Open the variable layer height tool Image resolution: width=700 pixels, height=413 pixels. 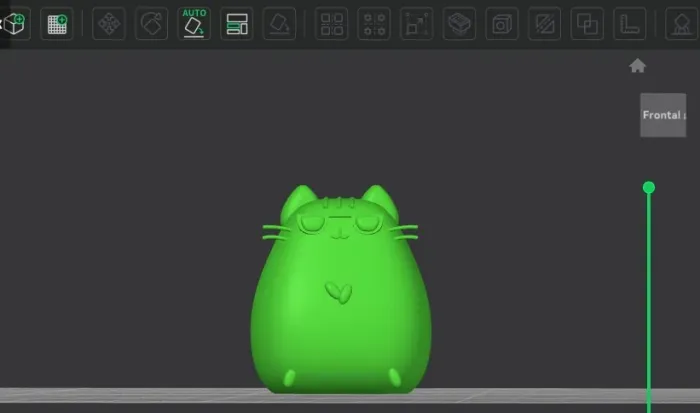pos(459,24)
